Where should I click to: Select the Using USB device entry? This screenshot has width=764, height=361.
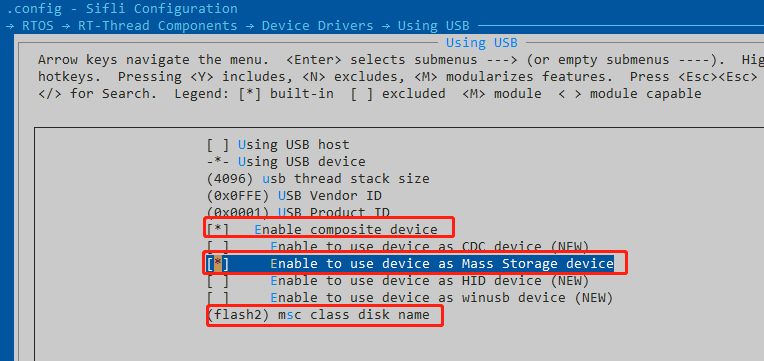286,162
